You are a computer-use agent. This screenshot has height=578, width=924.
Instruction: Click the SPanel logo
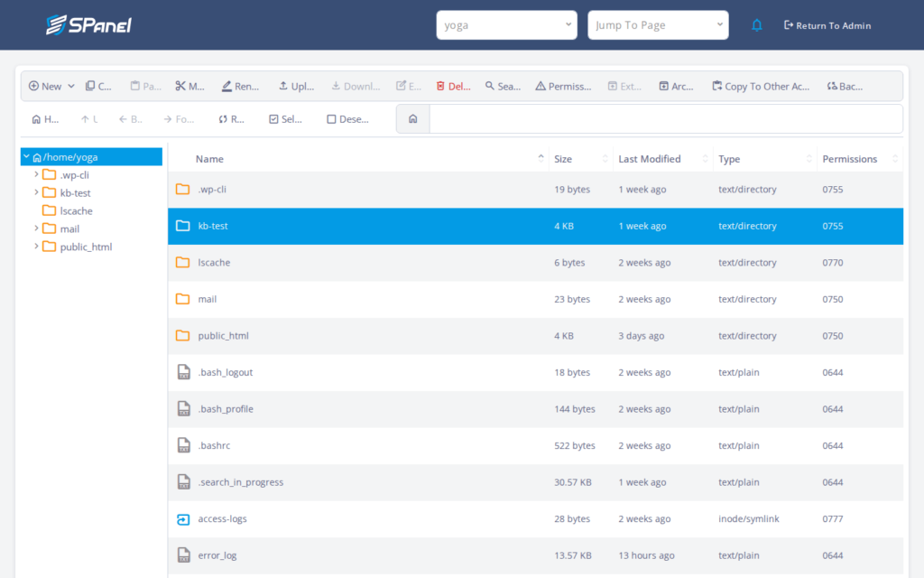(x=89, y=24)
